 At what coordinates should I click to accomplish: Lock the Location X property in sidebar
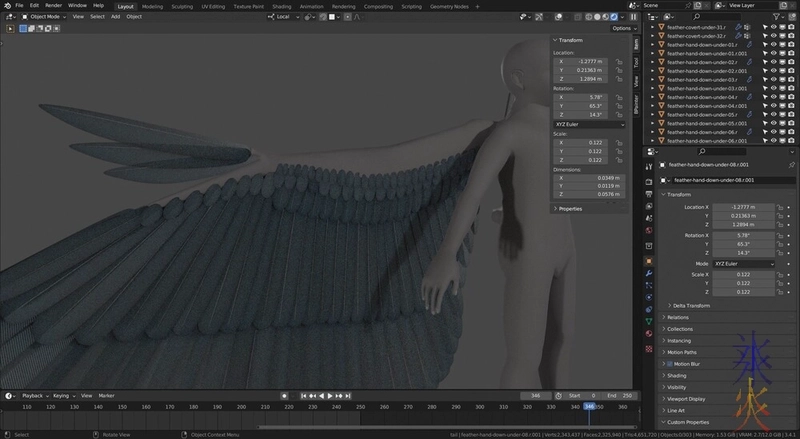coord(619,60)
